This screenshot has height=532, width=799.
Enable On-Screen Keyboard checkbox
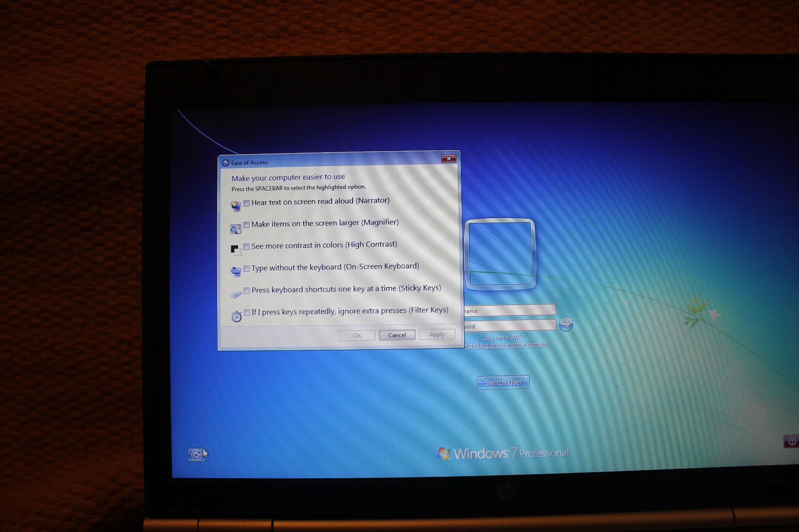click(246, 268)
